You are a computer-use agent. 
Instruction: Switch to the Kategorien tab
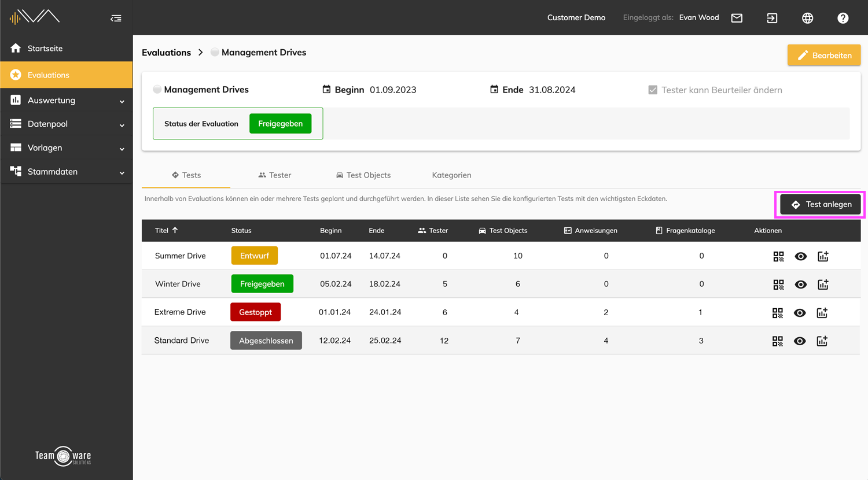[451, 175]
